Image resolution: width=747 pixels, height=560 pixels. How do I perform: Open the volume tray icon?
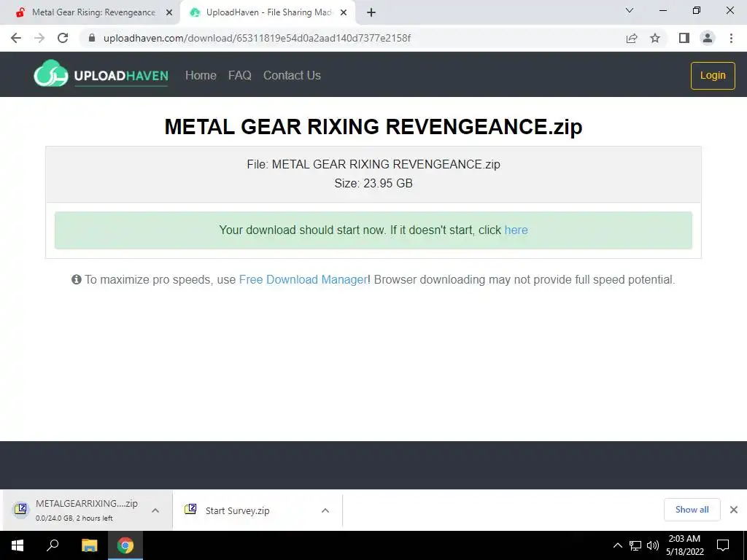[x=653, y=545]
